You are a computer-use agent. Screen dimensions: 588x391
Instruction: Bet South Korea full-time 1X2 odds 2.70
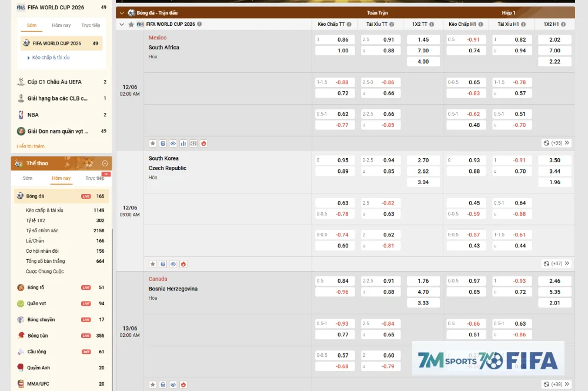click(423, 161)
